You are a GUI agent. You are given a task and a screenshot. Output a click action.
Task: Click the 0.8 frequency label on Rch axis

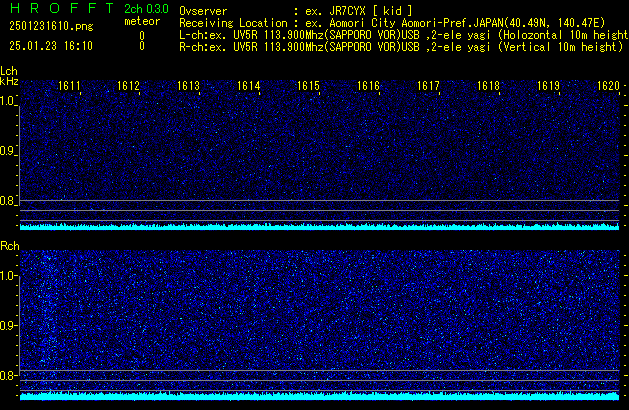pyautogui.click(x=7, y=375)
